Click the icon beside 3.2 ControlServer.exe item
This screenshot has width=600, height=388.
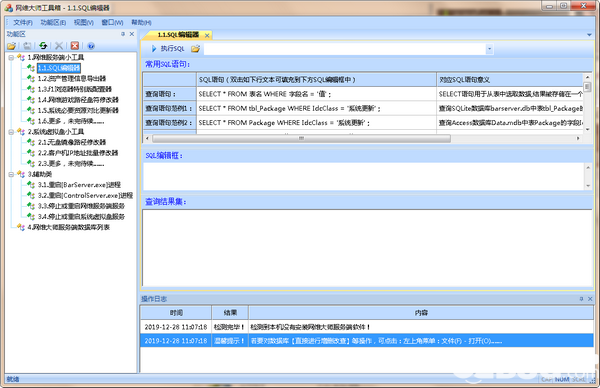tap(31, 196)
